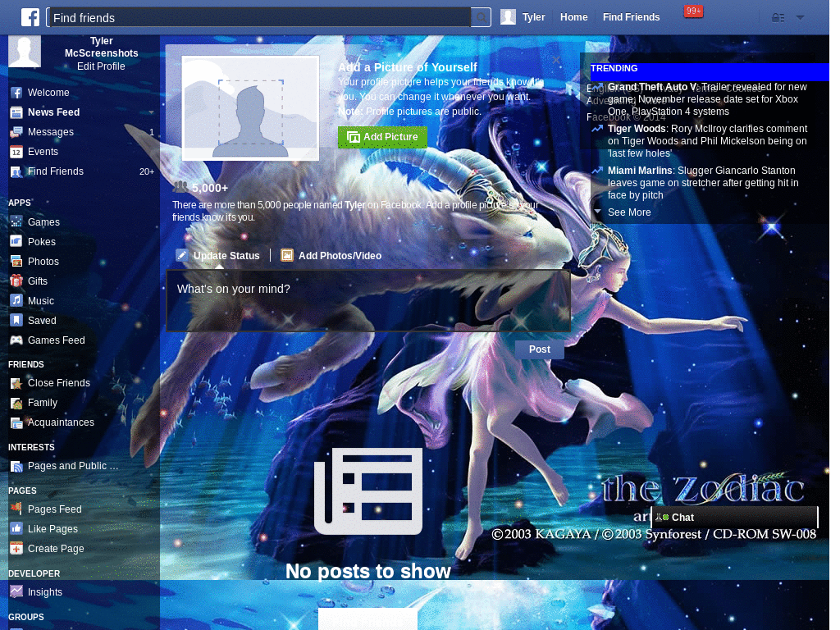Viewport: 840px width, 630px height.
Task: Click the Messages icon in sidebar
Action: [16, 132]
